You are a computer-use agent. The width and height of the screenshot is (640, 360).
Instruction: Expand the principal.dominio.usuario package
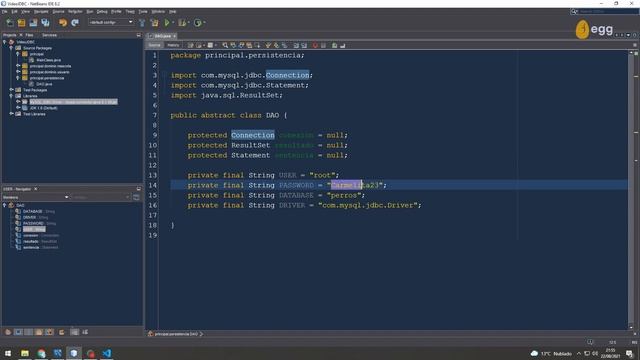coord(18,72)
